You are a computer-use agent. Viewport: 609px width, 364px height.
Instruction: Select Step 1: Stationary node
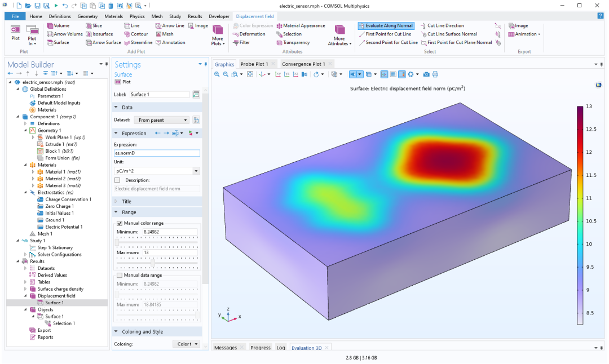tap(55, 247)
